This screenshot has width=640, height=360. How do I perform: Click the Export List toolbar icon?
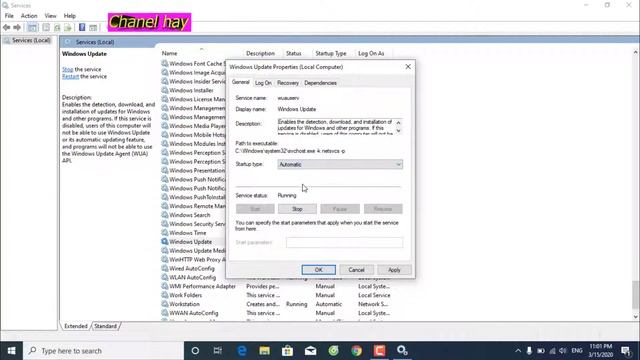pyautogui.click(x=68, y=27)
